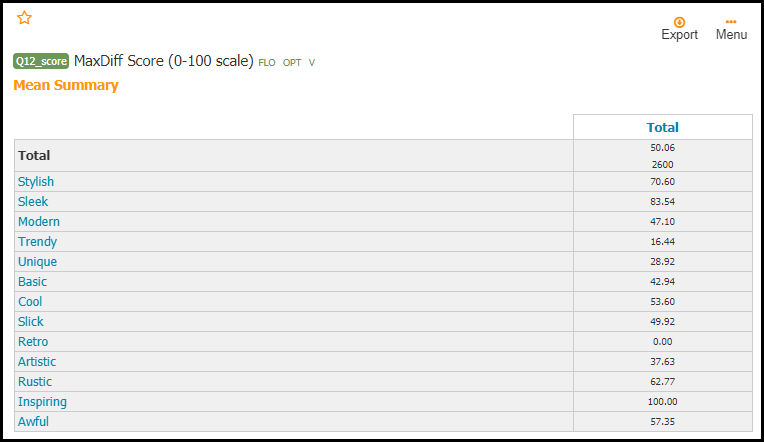Click the FLO tag indicator
This screenshot has width=764, height=442.
[267, 63]
